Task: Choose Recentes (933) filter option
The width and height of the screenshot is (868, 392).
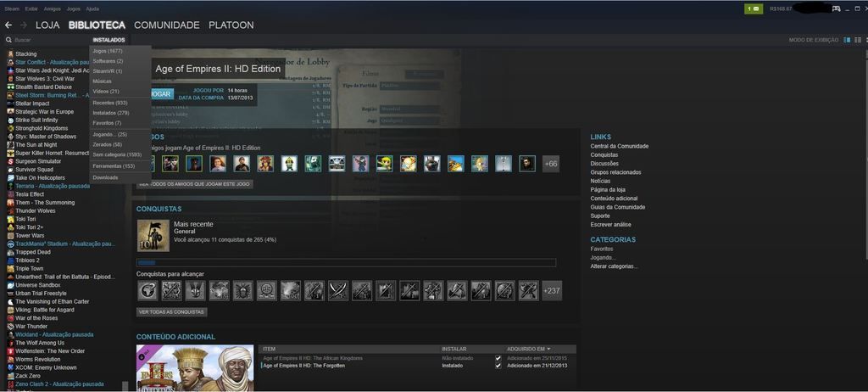Action: 110,104
